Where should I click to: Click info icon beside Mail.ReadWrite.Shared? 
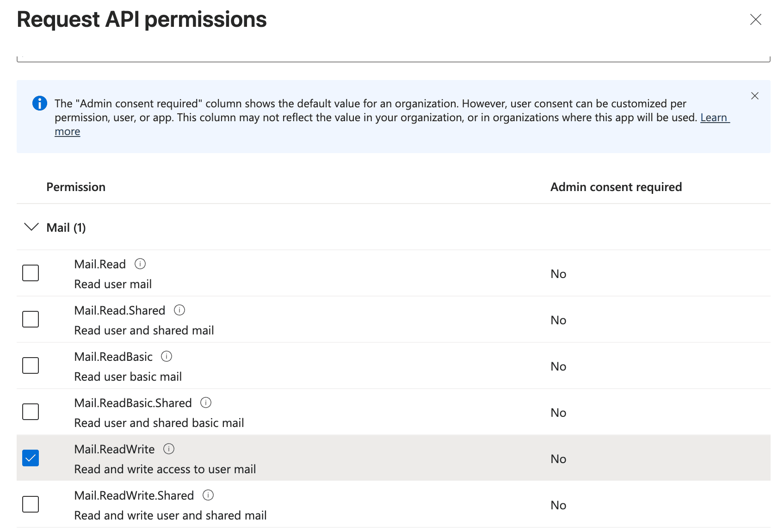click(209, 495)
